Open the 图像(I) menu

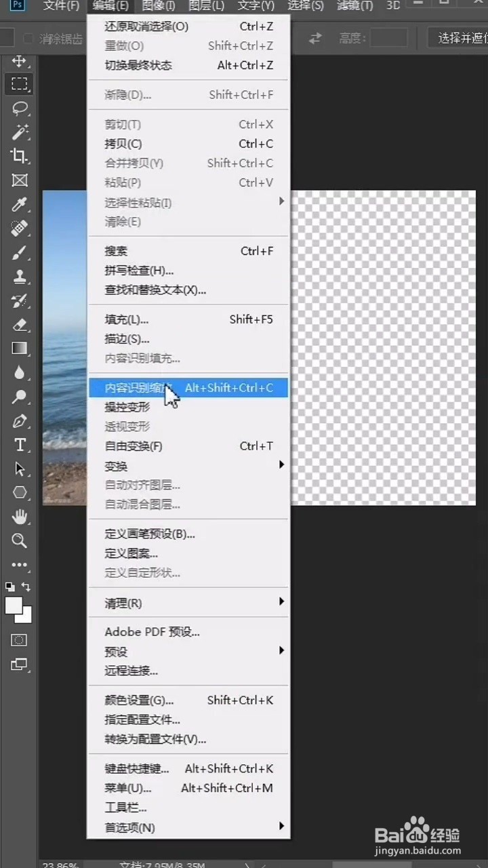click(x=159, y=5)
